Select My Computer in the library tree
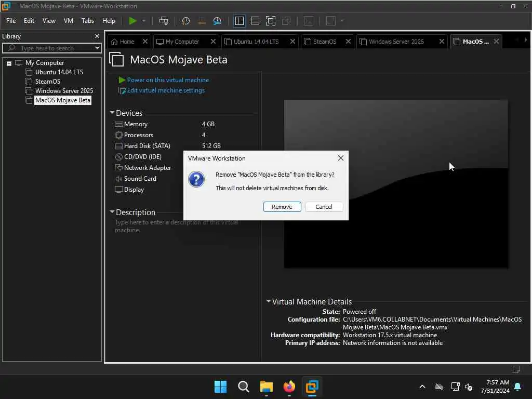 [45, 63]
